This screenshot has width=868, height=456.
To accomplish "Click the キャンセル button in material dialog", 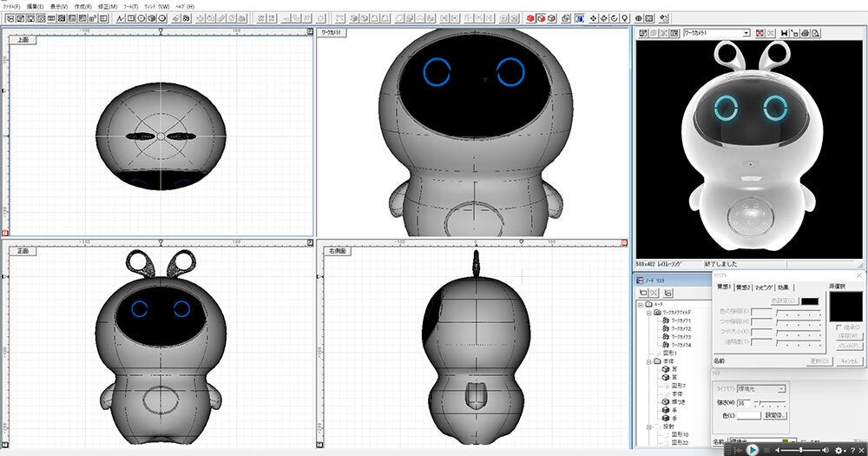I will pos(848,360).
